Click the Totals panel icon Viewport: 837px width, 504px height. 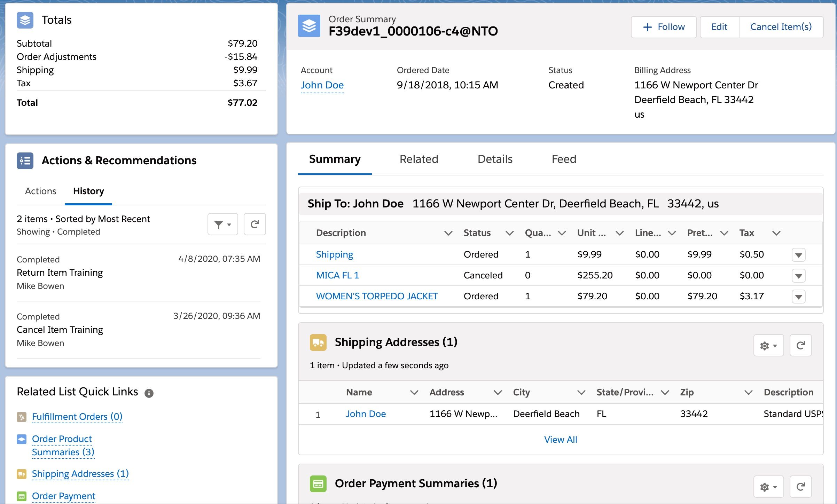pyautogui.click(x=25, y=20)
